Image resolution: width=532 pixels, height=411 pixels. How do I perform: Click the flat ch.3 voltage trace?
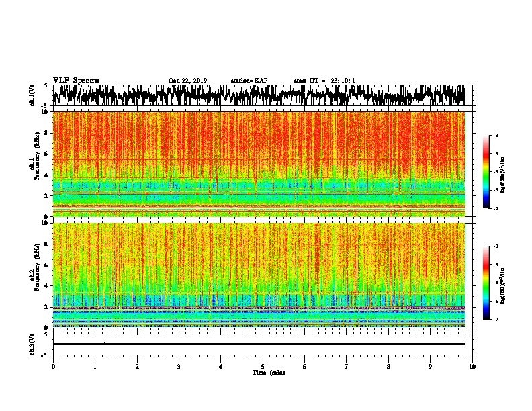(259, 344)
